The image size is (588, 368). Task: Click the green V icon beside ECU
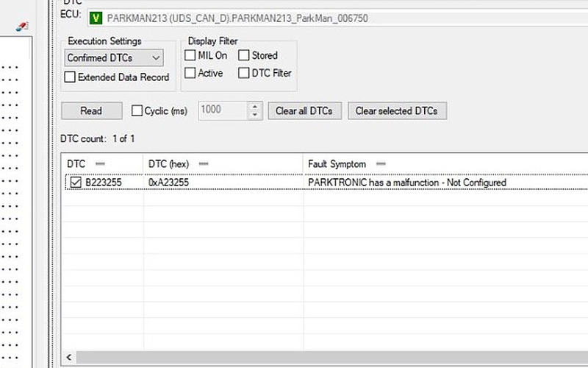96,18
